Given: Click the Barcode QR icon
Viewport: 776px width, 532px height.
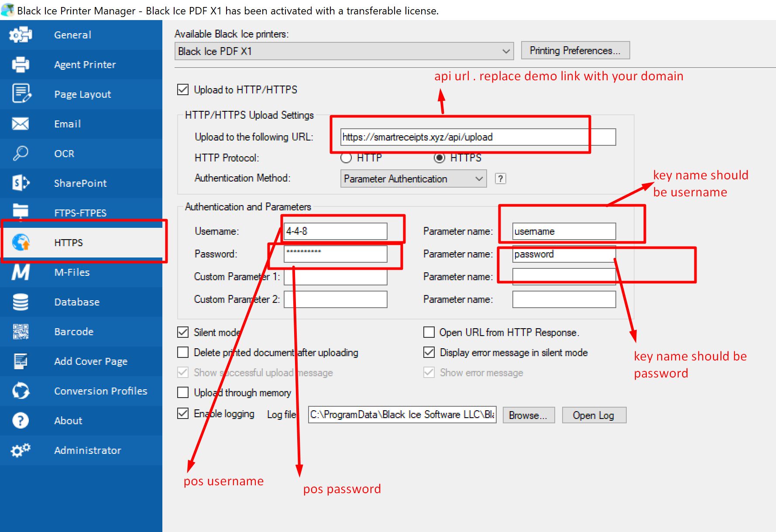Looking at the screenshot, I should point(21,332).
